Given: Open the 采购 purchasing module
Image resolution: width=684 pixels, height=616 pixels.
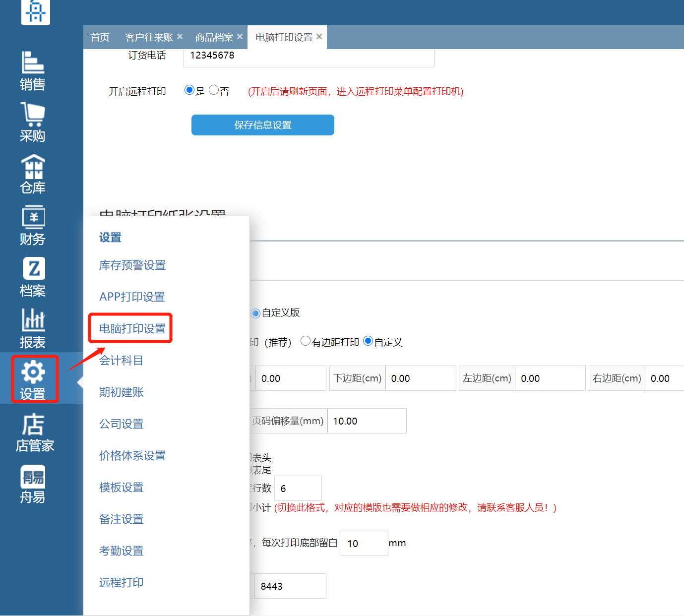Looking at the screenshot, I should (33, 123).
